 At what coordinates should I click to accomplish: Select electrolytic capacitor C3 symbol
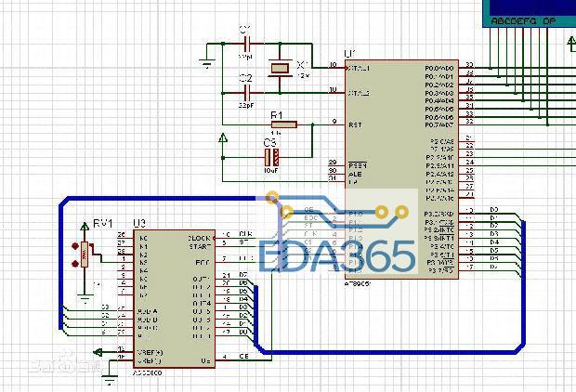pyautogui.click(x=271, y=157)
